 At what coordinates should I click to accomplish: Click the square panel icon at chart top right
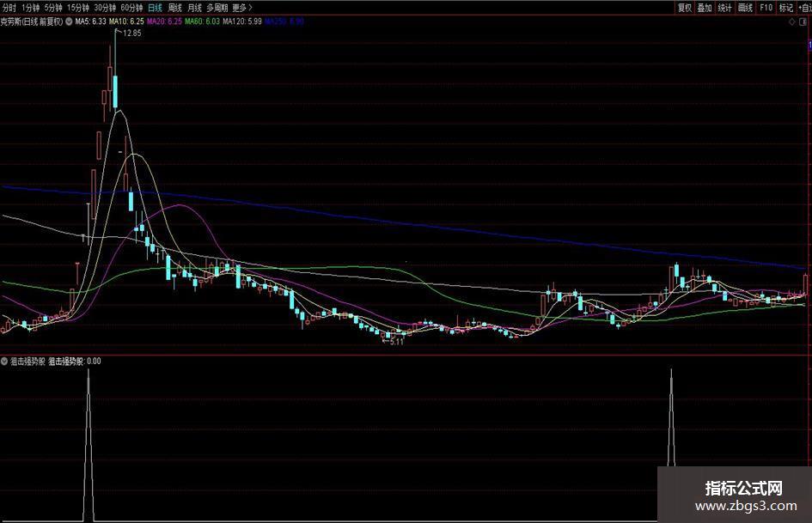[804, 21]
